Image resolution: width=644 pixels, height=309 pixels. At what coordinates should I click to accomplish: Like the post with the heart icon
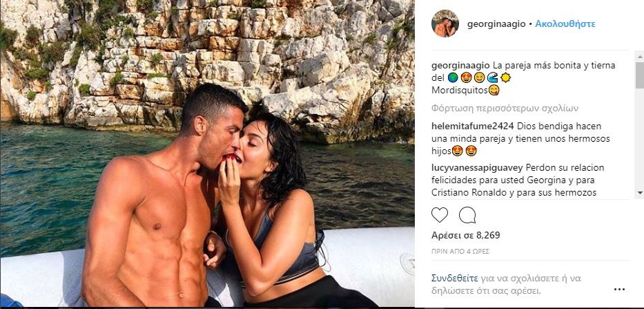point(440,215)
